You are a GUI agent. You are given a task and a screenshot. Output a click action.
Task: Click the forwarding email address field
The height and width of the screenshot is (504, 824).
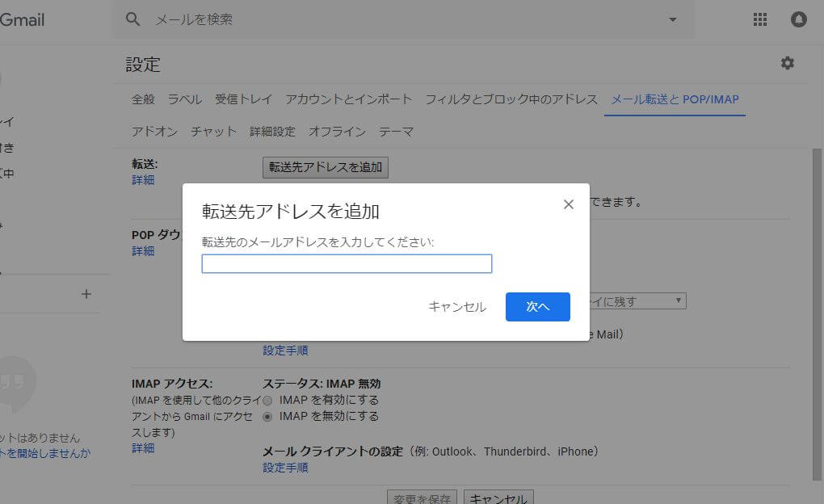pyautogui.click(x=347, y=264)
